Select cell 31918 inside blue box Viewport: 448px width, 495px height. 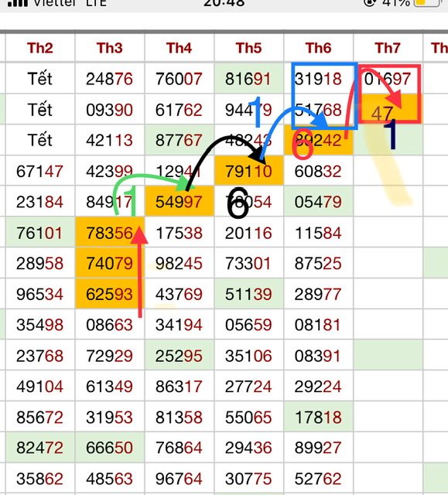[318, 79]
